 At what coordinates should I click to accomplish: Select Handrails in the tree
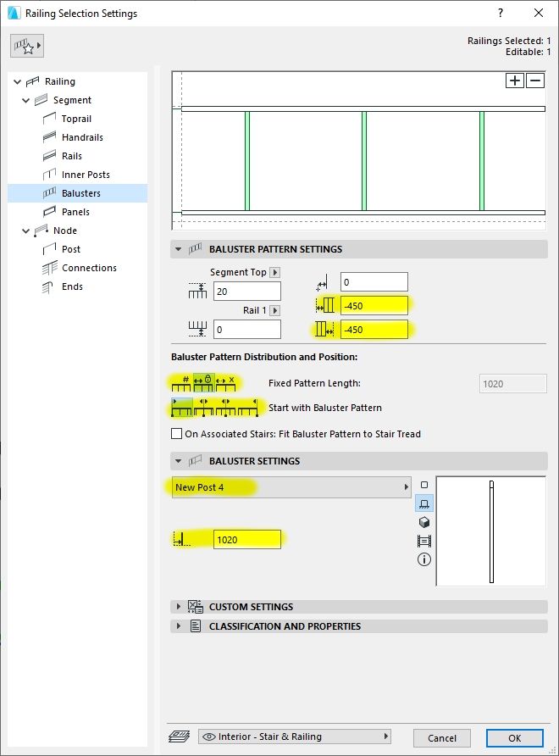click(82, 137)
